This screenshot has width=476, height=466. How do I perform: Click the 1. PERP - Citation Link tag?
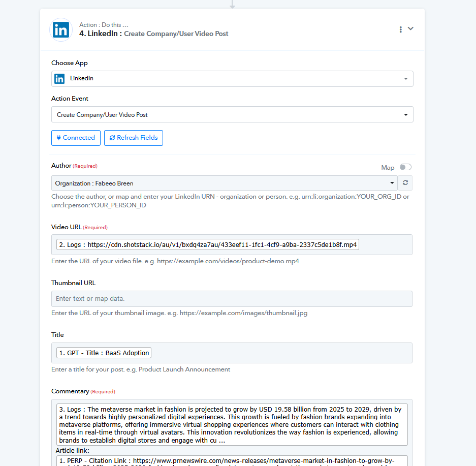pyautogui.click(x=232, y=461)
